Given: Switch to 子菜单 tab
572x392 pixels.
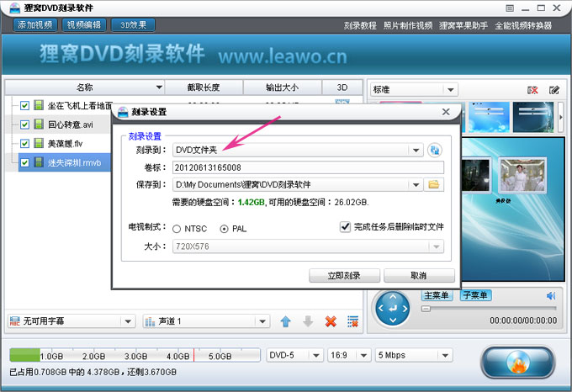Looking at the screenshot, I should coord(475,295).
